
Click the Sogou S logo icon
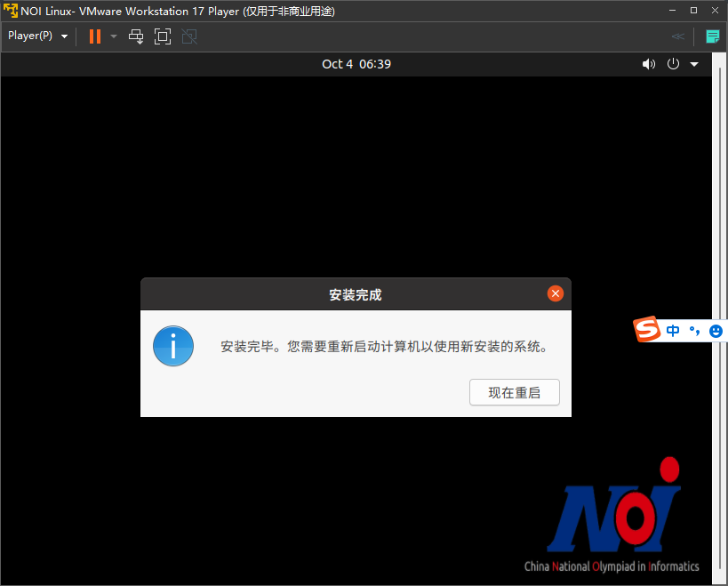(x=647, y=330)
